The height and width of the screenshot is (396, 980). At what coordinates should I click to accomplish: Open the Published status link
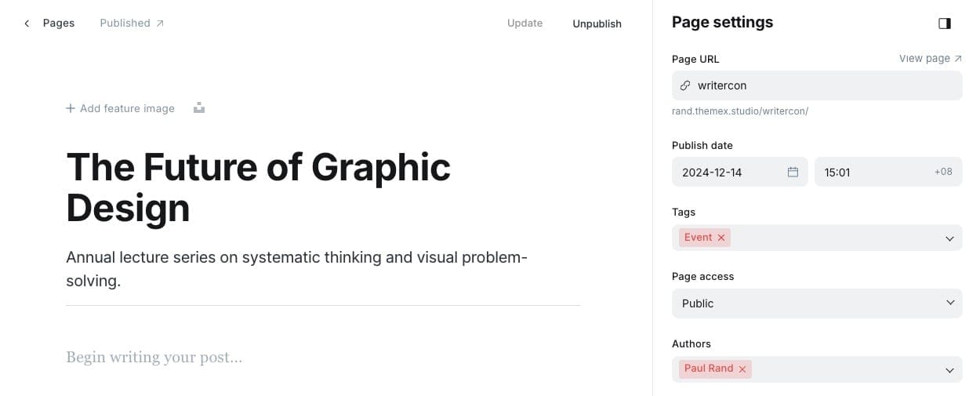tap(132, 24)
